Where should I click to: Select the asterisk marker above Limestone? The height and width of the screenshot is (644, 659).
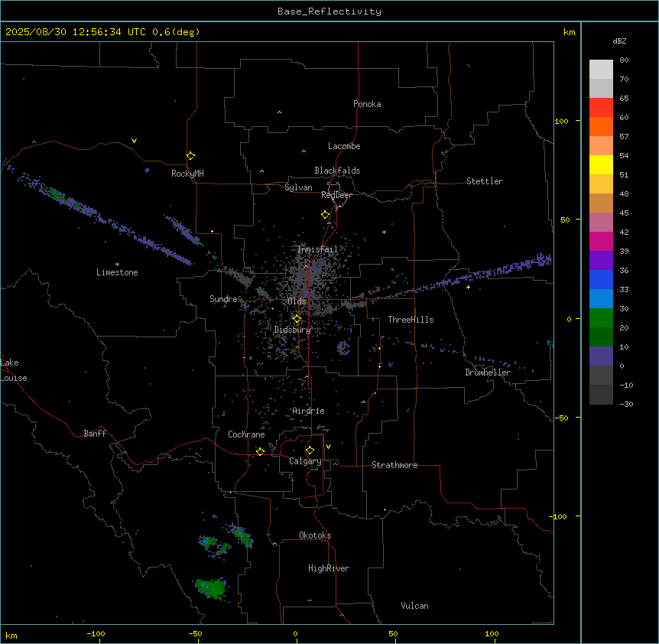pyautogui.click(x=117, y=265)
